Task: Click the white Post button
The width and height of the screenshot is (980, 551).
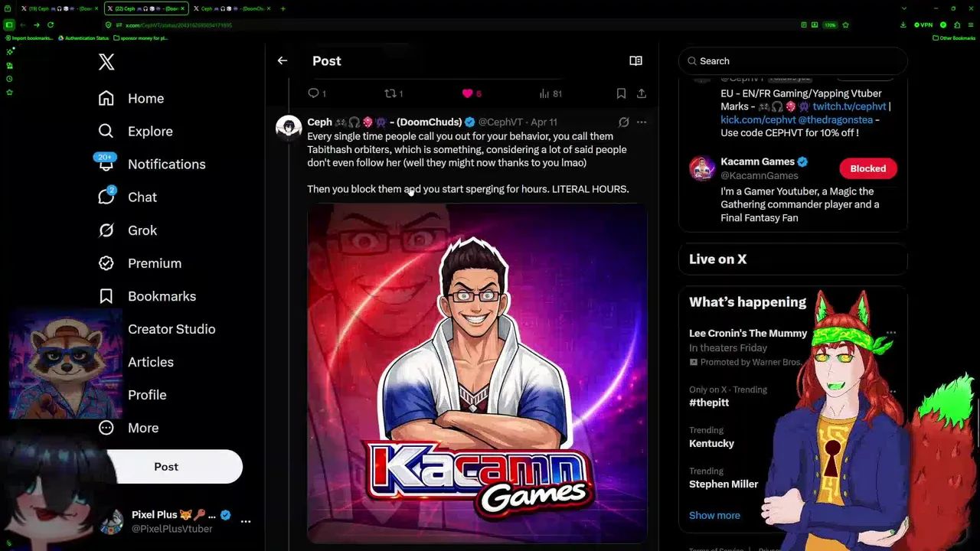Action: (166, 467)
